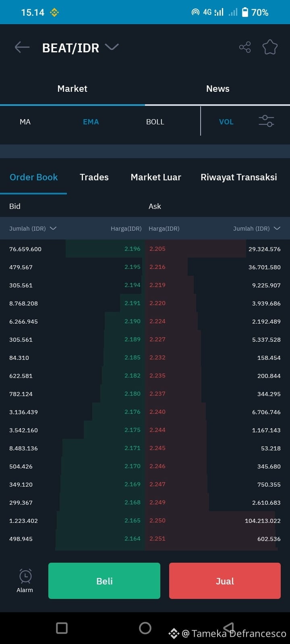The width and height of the screenshot is (290, 644).
Task: Add BEAT/IDR to favorites star
Action: pyautogui.click(x=270, y=47)
